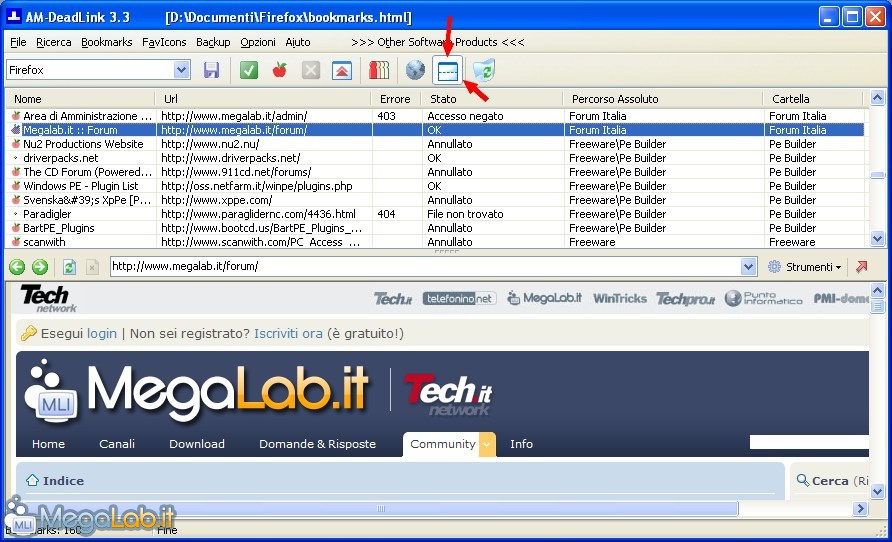Click the MegaLab page search input box

tap(809, 442)
